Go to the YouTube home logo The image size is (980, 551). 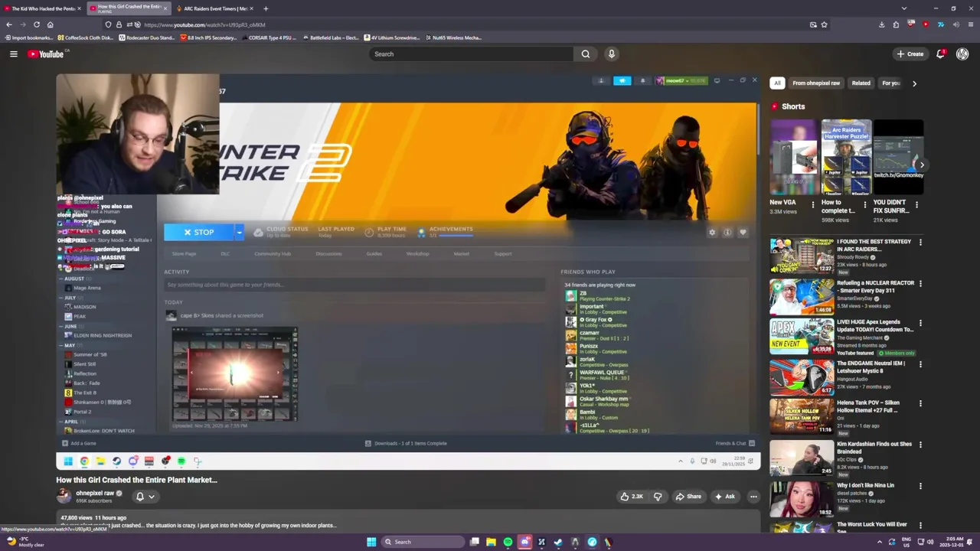click(46, 54)
